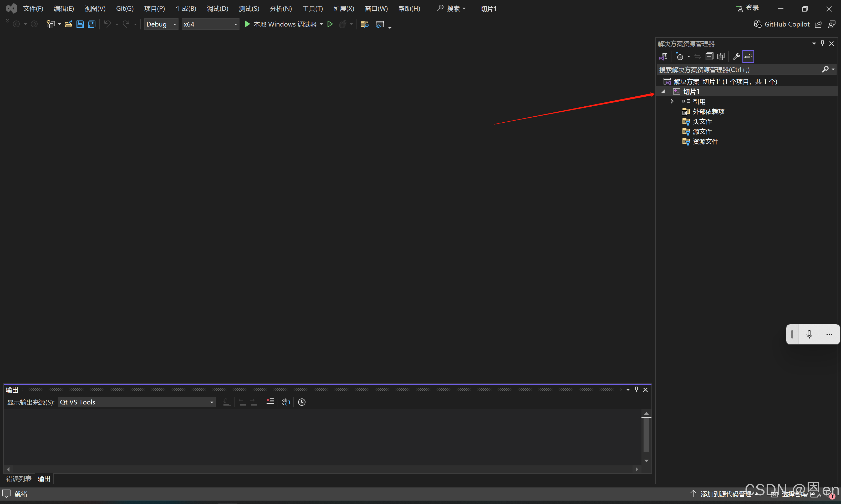Open the 文件(F) menu
841x504 pixels.
[33, 8]
